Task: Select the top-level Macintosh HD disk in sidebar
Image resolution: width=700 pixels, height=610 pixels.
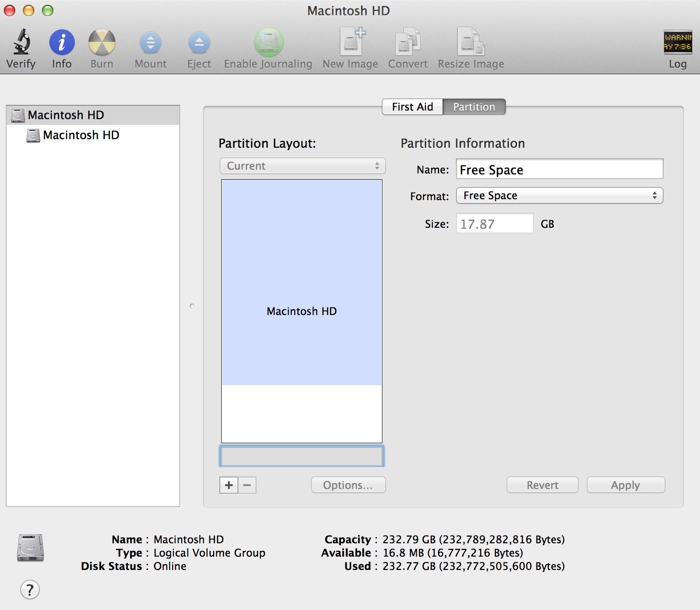Action: [x=93, y=115]
